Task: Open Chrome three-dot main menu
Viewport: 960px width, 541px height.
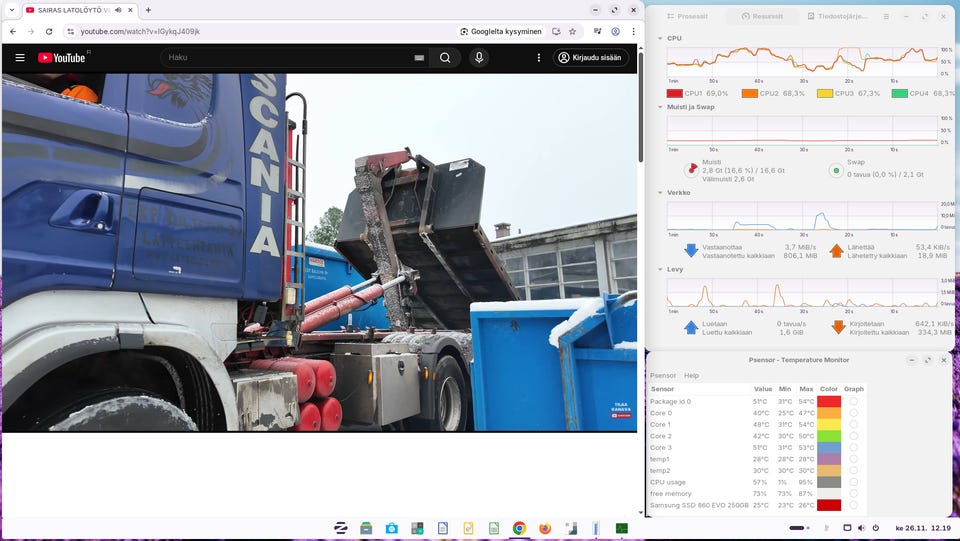Action: pyautogui.click(x=633, y=31)
